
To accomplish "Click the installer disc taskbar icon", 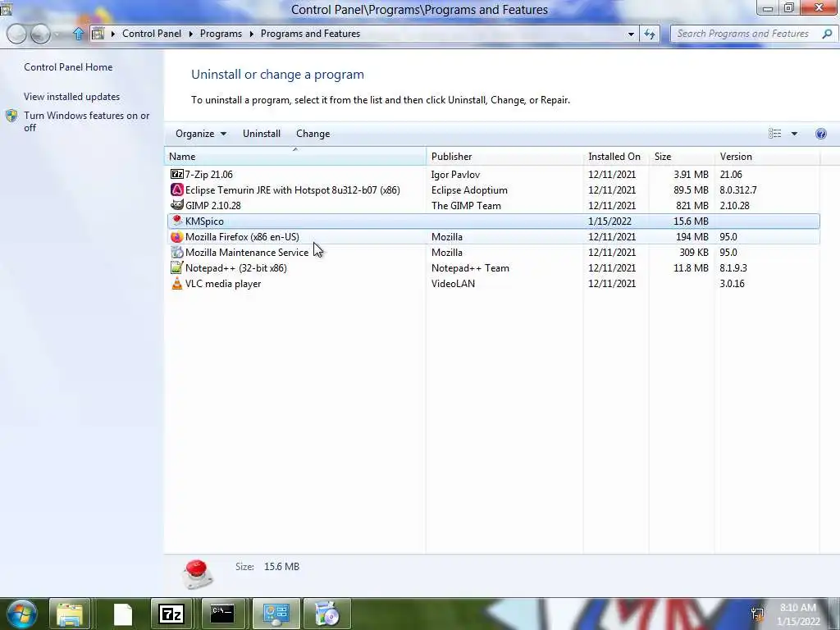I will point(326,614).
